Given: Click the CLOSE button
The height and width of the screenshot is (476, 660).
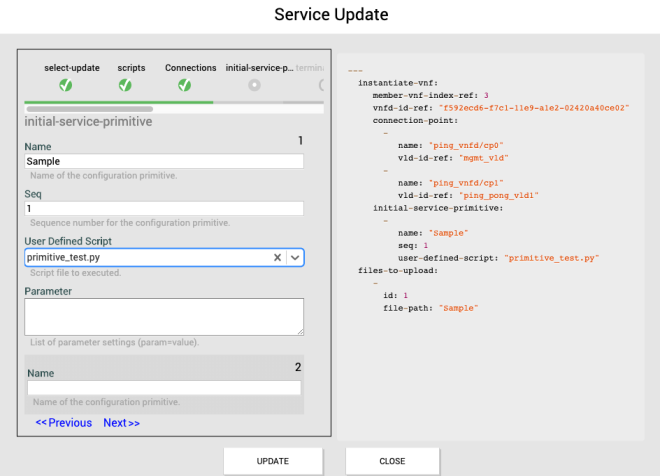Looking at the screenshot, I should (x=392, y=461).
